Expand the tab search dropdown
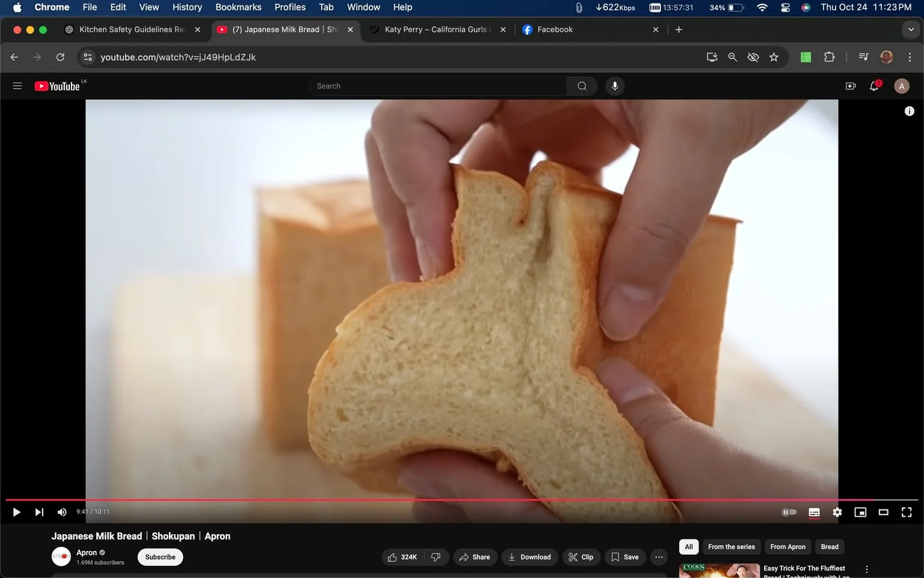 pyautogui.click(x=911, y=30)
